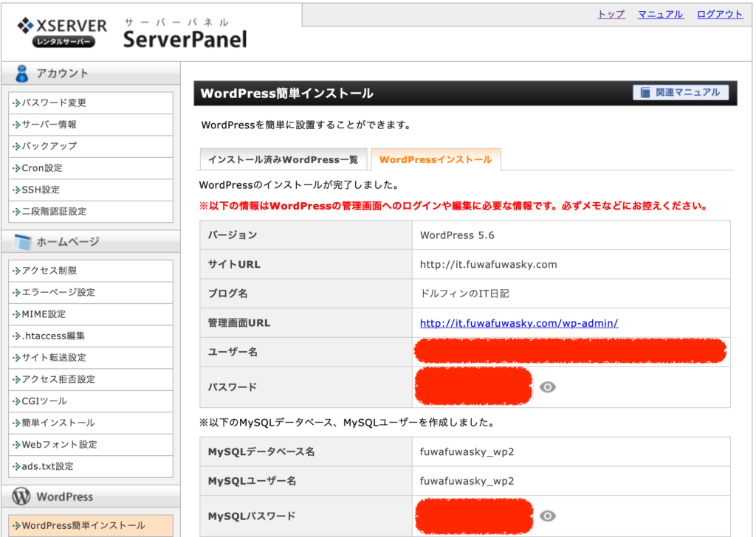Image resolution: width=756 pixels, height=537 pixels.
Task: Click the ホームページ section header
Action: (x=91, y=242)
